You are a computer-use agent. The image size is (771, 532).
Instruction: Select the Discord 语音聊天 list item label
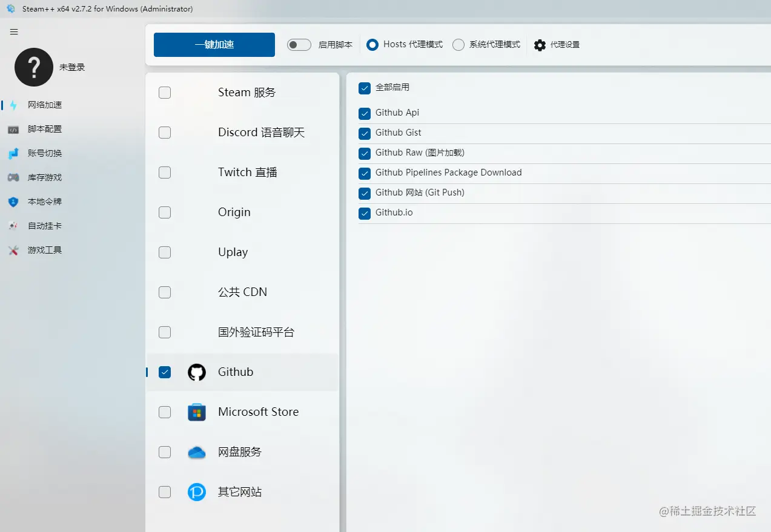click(x=262, y=133)
